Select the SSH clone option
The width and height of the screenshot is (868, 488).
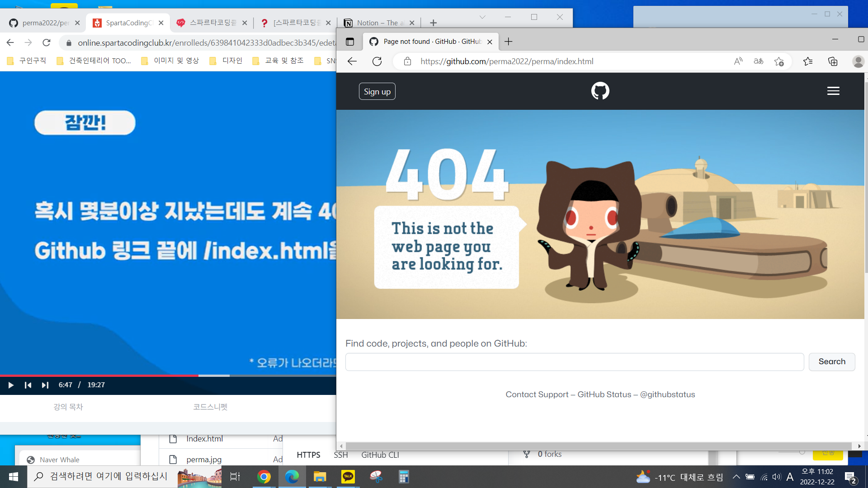point(341,455)
